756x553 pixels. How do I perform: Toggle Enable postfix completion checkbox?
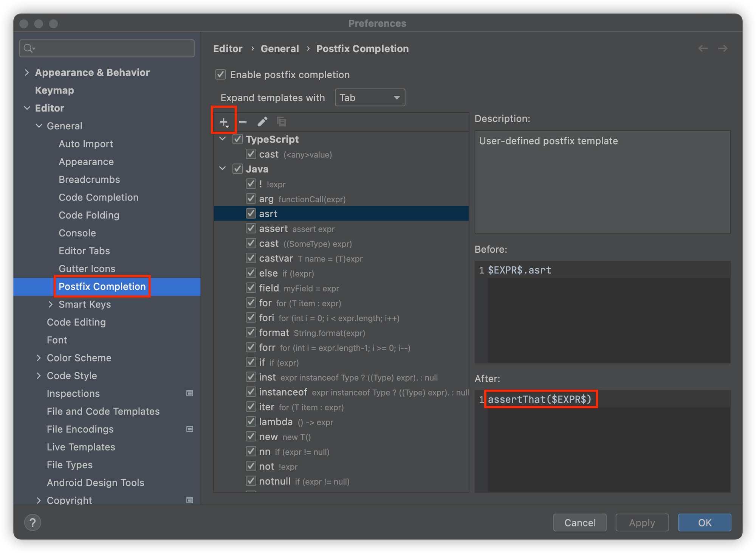pos(221,75)
